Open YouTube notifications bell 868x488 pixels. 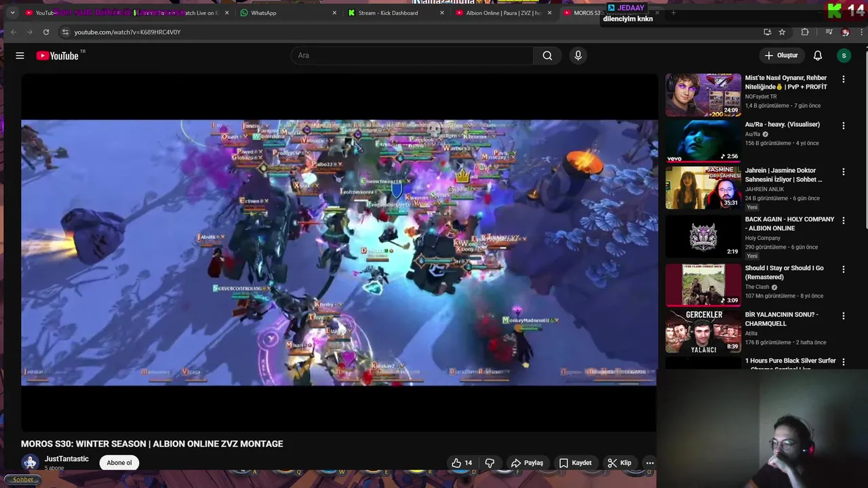coord(818,56)
